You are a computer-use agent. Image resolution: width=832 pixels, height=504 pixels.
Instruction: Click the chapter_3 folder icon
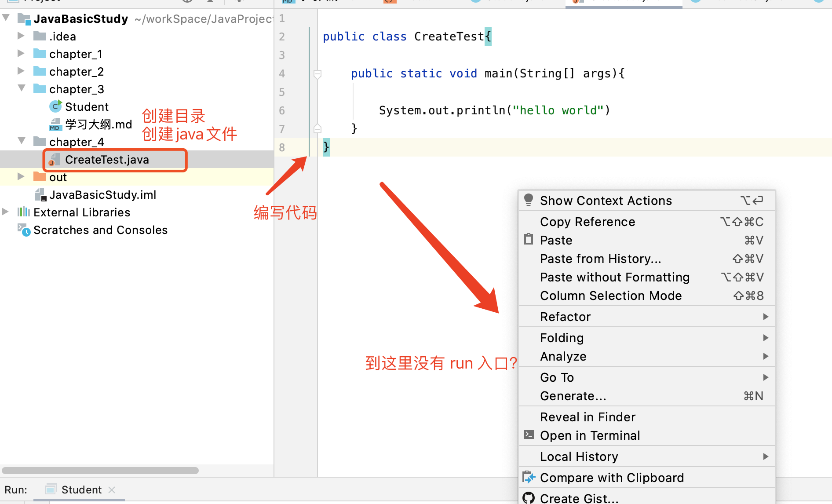point(40,89)
